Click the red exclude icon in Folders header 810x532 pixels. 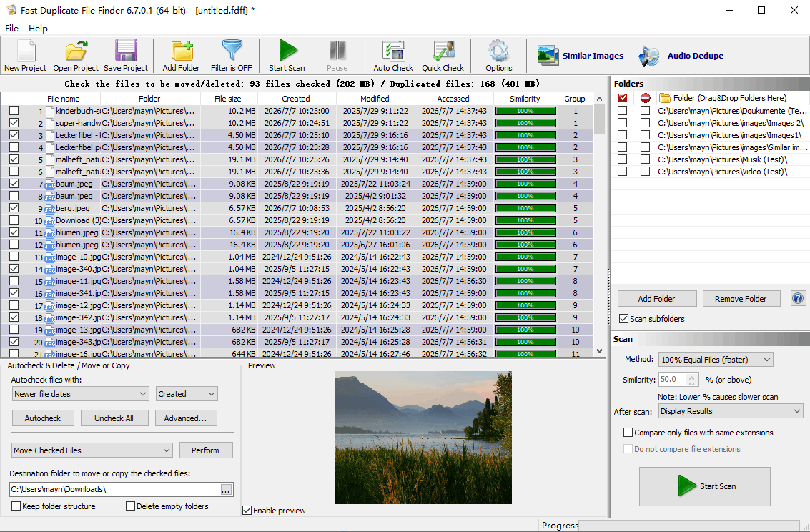[645, 98]
